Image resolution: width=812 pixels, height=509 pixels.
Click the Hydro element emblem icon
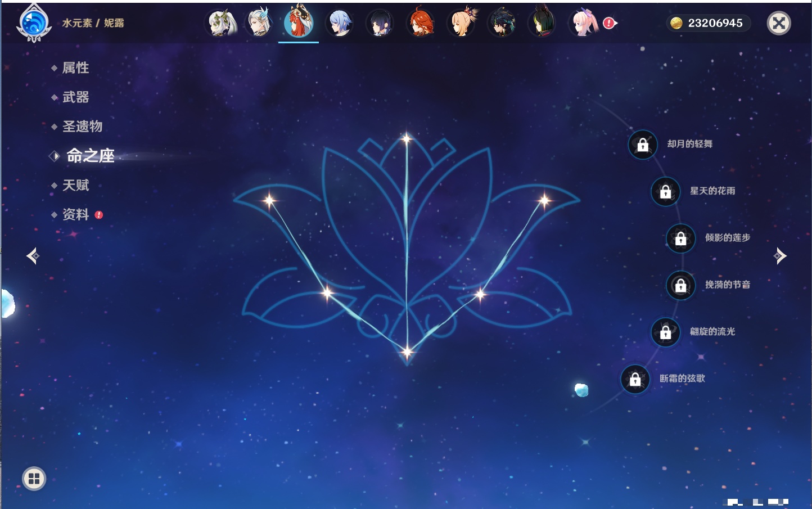point(34,24)
